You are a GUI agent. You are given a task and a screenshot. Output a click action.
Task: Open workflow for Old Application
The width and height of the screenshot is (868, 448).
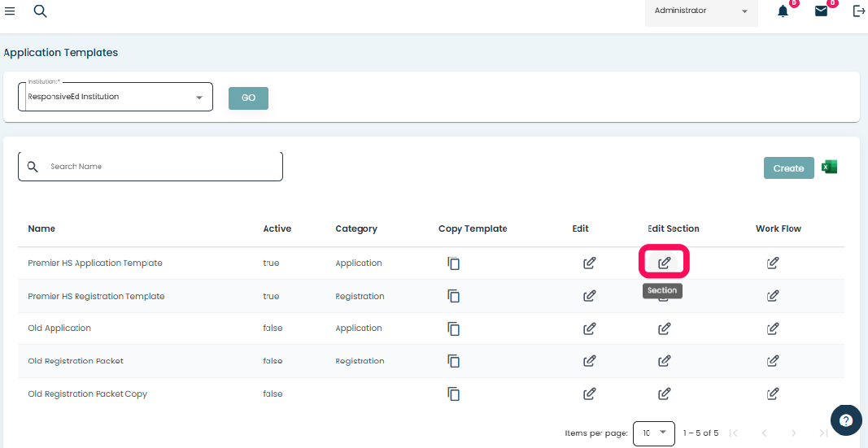[x=773, y=328]
